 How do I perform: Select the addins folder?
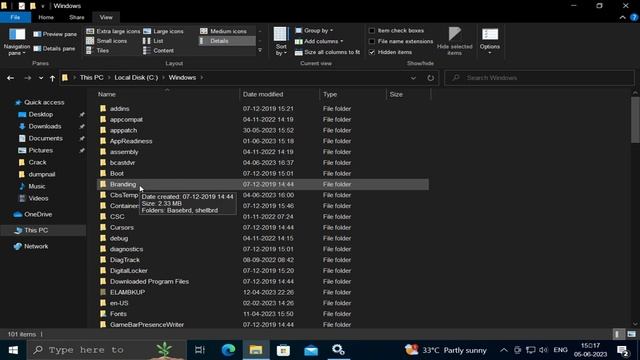click(119, 109)
